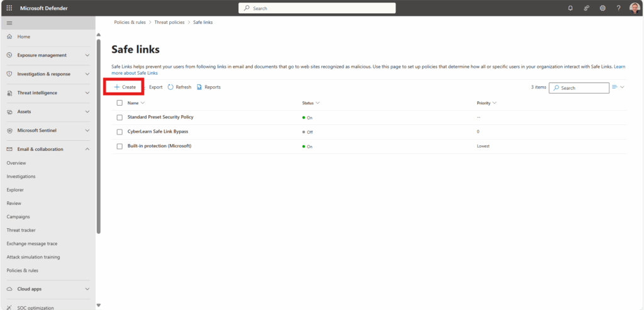Open the help question mark icon

619,8
